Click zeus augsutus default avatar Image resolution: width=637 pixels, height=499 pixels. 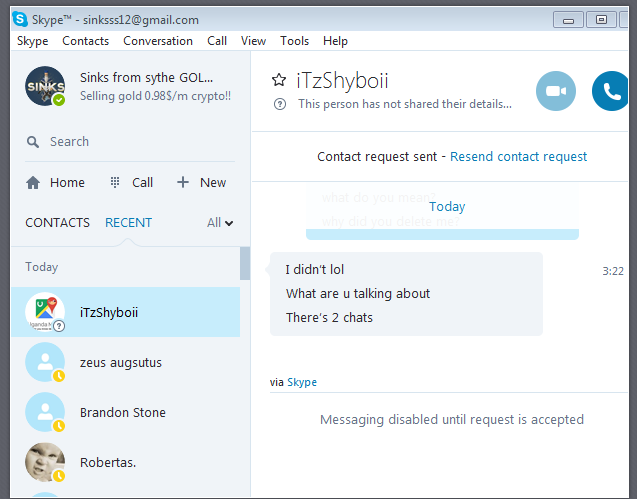(45, 362)
